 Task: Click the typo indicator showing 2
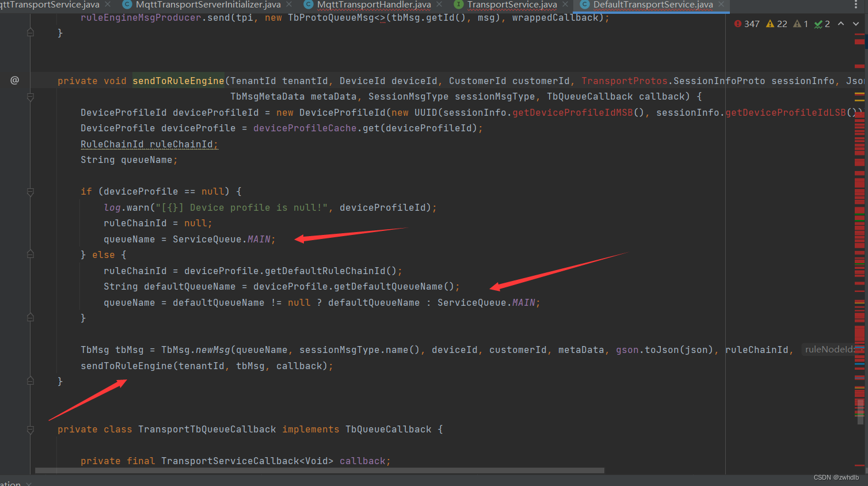822,24
